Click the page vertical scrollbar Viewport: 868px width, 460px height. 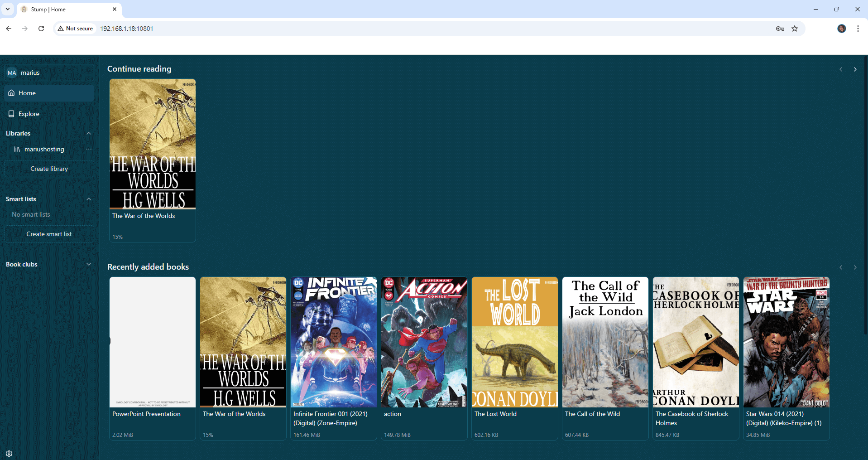[865, 195]
